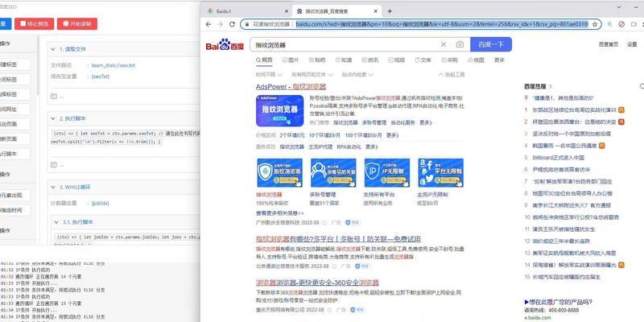Click the browser forward arrow

pyautogui.click(x=220, y=24)
